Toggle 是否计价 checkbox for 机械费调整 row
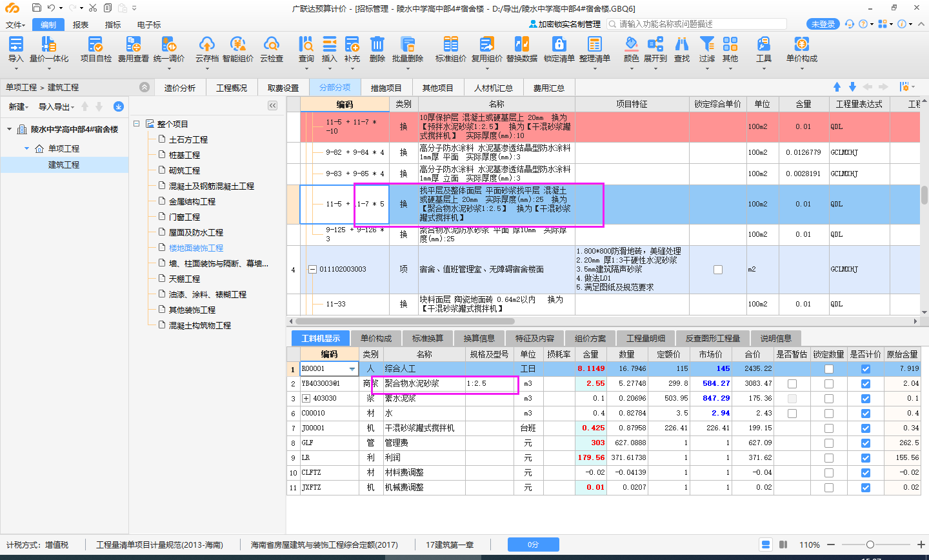Image resolution: width=929 pixels, height=560 pixels. point(865,488)
